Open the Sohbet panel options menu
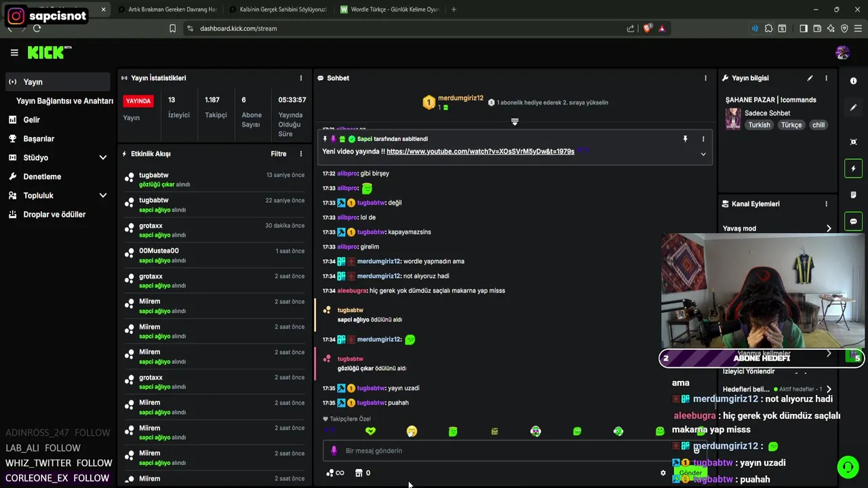868x488 pixels. click(705, 78)
